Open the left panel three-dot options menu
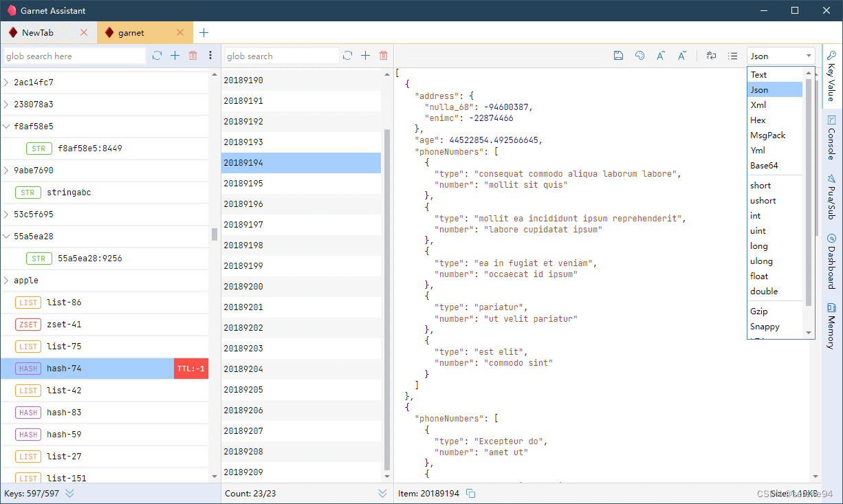 (210, 56)
